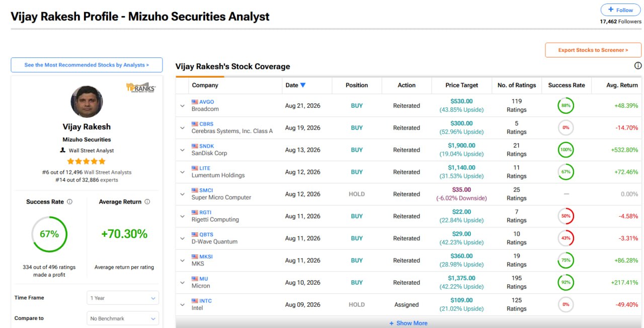Click the TipRanks logo in profile card
Screen dimensions: 644x328
[x=141, y=87]
